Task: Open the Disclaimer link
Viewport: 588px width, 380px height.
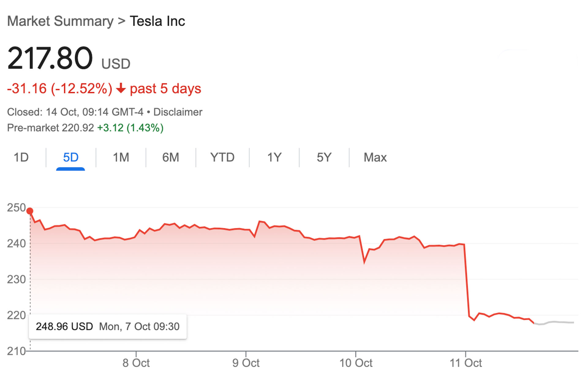Action: pyautogui.click(x=178, y=112)
